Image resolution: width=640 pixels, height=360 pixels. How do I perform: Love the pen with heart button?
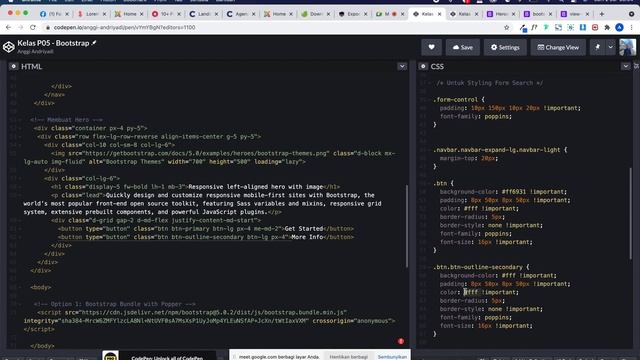click(x=431, y=47)
